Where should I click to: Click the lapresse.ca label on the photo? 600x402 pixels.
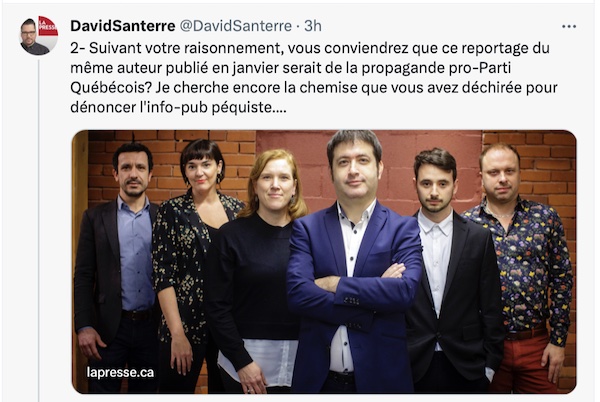coord(120,372)
